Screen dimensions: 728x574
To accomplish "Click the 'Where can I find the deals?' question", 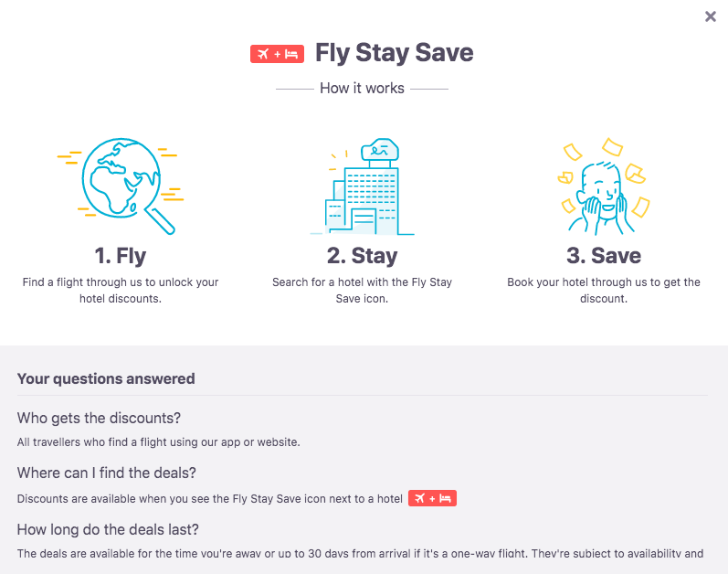I will pos(107,473).
